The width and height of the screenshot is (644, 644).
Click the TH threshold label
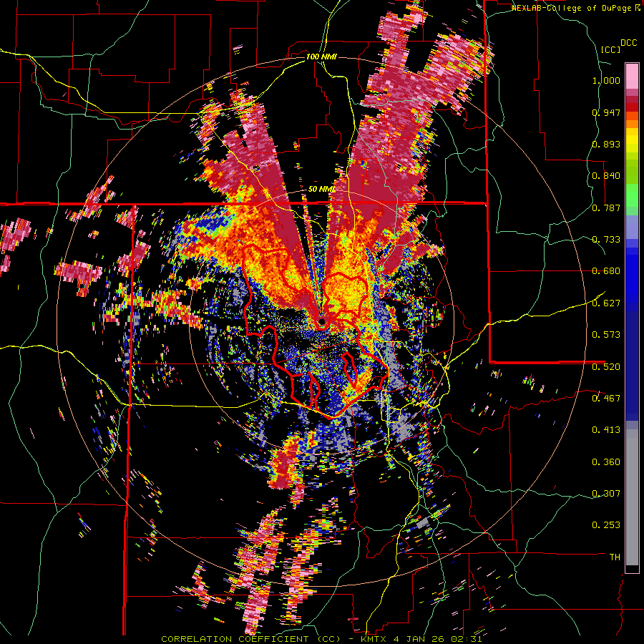point(615,557)
